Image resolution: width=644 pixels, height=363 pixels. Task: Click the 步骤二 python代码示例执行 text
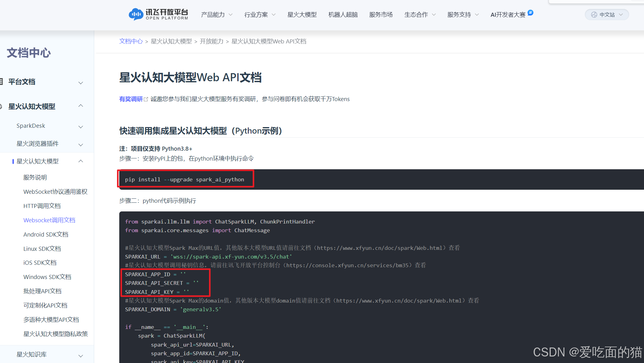coord(158,201)
